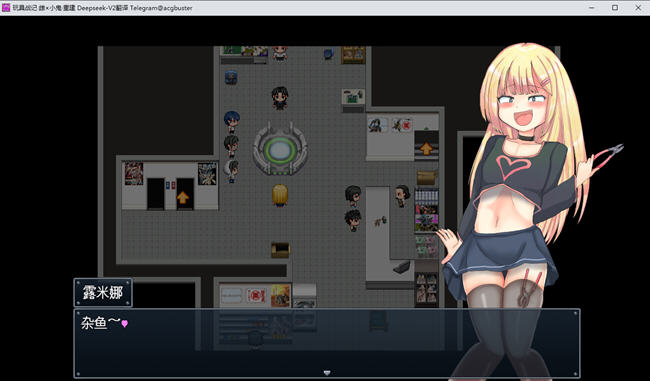The height and width of the screenshot is (381, 650).
Task: Minimize the game window
Action: pyautogui.click(x=592, y=7)
